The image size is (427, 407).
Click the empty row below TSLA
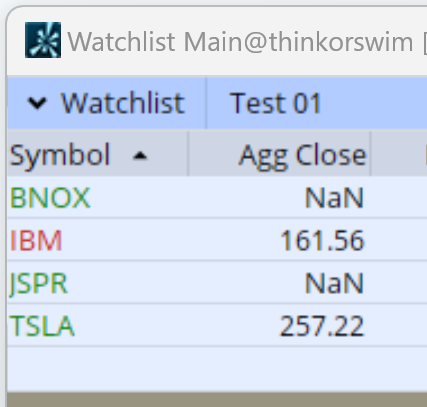(217, 369)
